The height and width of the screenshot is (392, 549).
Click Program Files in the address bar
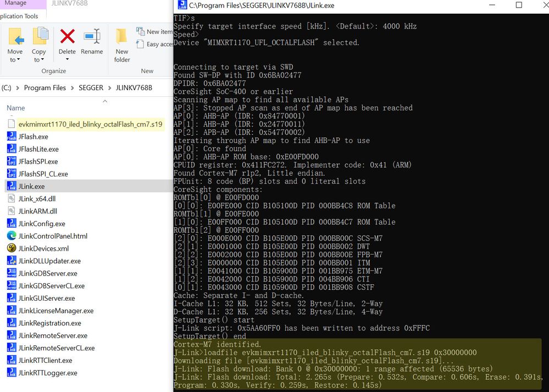pos(45,88)
